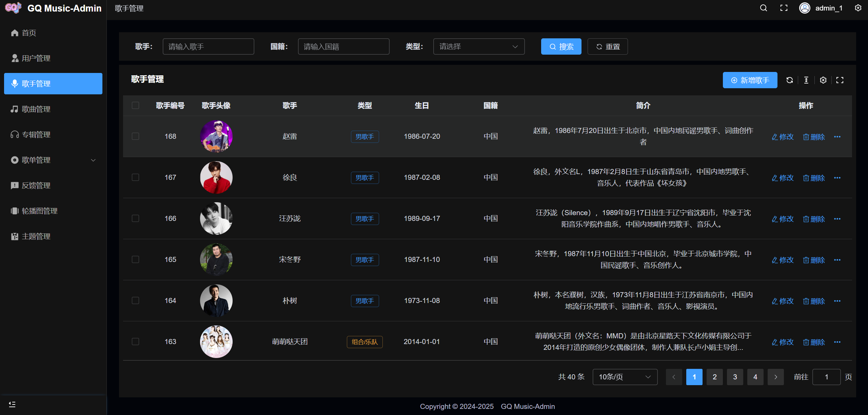Image resolution: width=868 pixels, height=415 pixels.
Task: Click the table density icon
Action: pyautogui.click(x=806, y=80)
